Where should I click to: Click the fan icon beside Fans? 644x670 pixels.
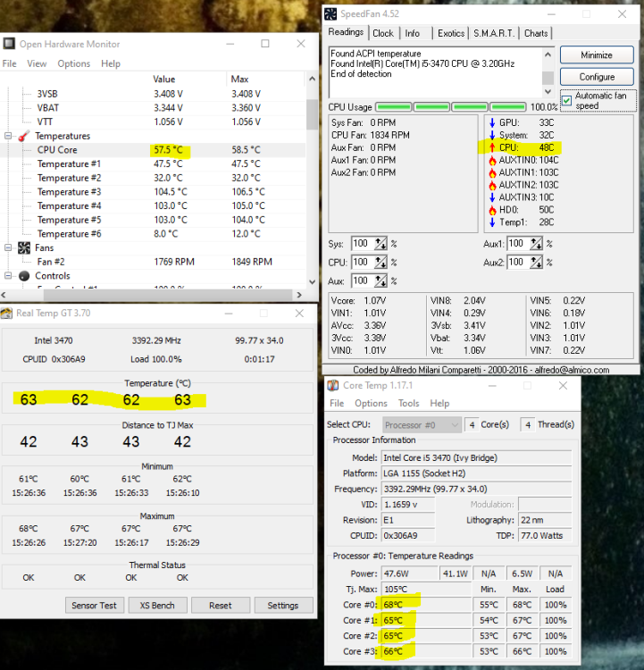(x=23, y=247)
